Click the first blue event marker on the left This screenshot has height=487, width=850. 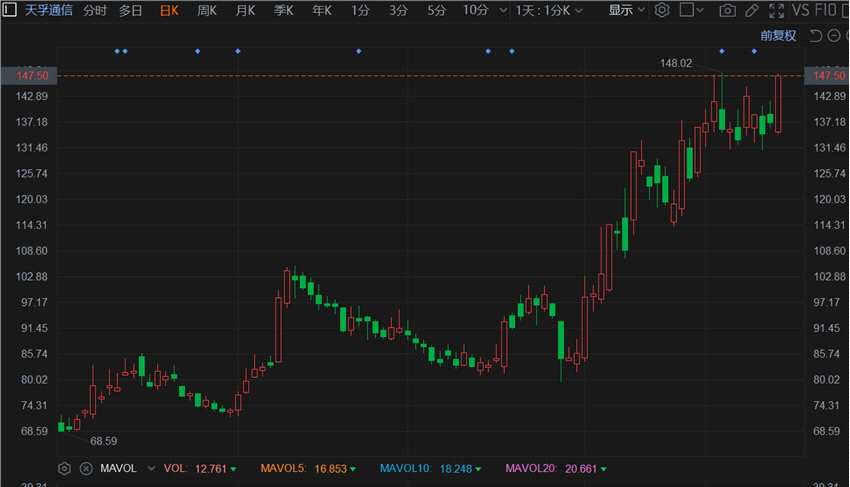(x=117, y=52)
